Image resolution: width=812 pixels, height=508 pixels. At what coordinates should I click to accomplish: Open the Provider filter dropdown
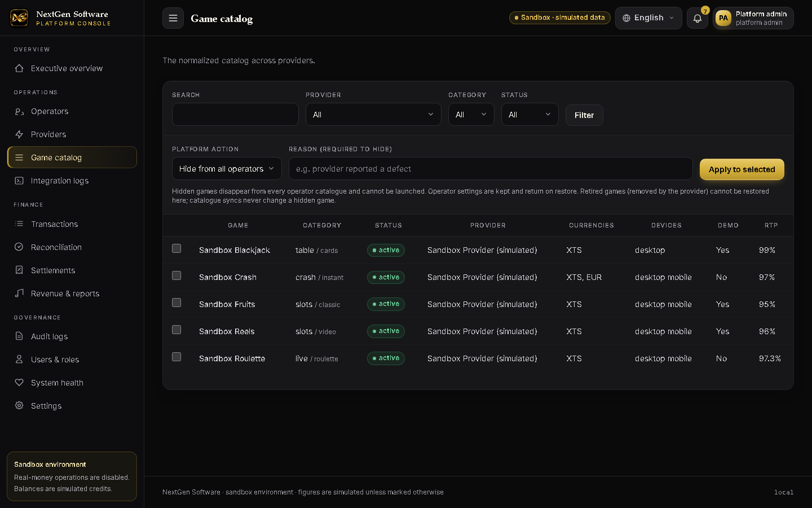373,115
